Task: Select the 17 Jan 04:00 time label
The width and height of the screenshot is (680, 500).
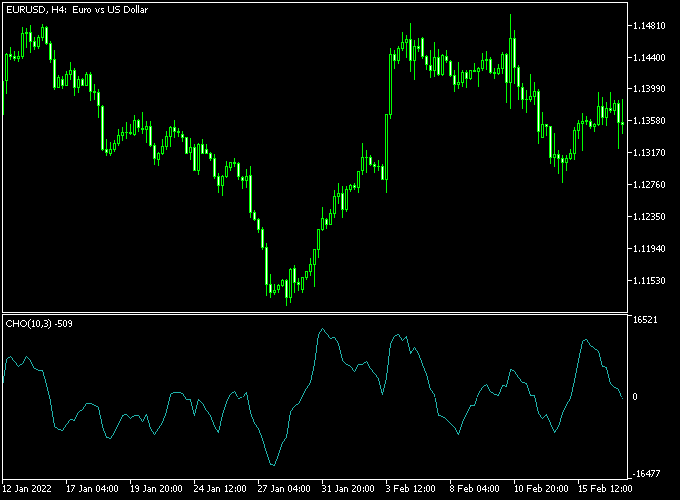Action: coord(92,489)
